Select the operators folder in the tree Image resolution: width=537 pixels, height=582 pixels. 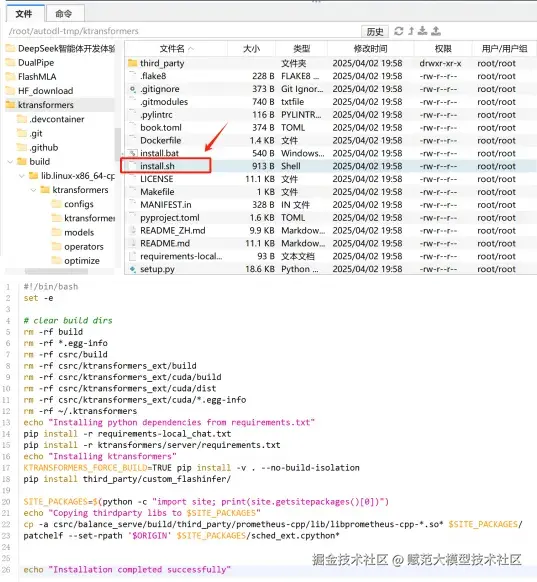coord(84,247)
